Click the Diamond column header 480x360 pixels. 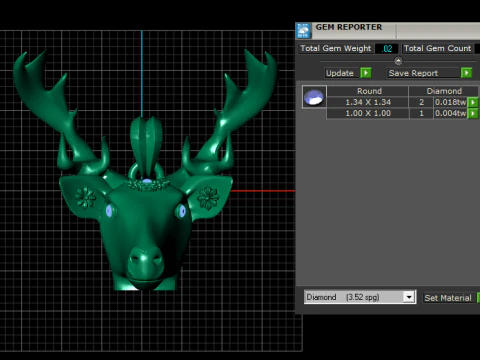tap(444, 91)
